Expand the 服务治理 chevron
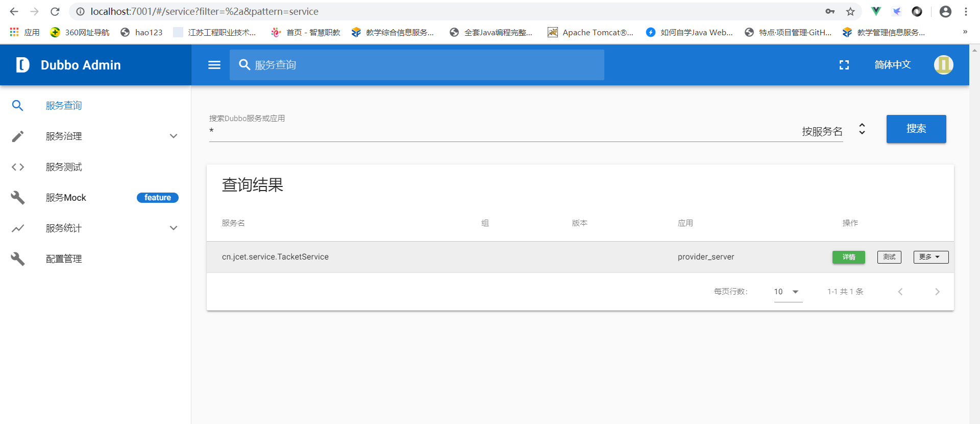This screenshot has width=980, height=424. (x=174, y=136)
